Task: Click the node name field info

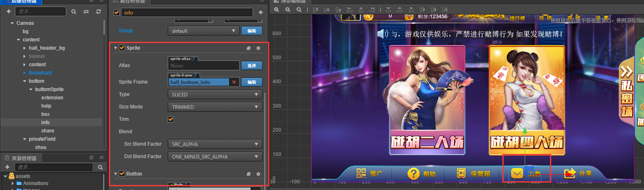Action: coord(187,12)
